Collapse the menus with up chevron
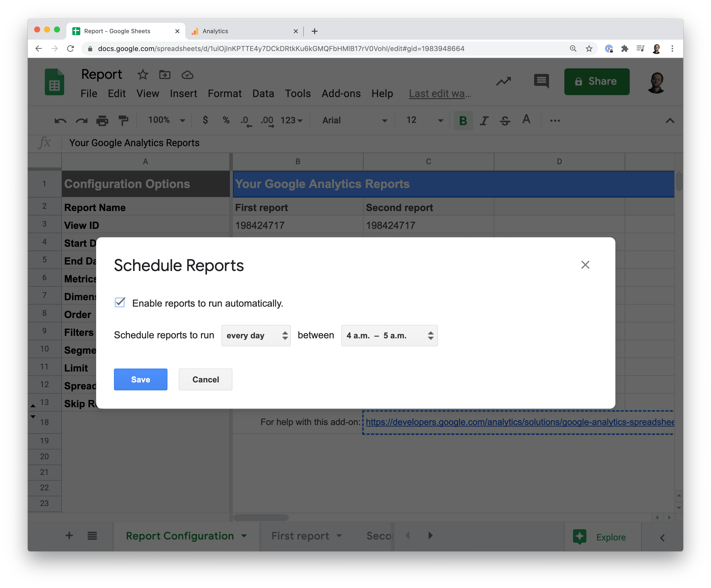Image resolution: width=711 pixels, height=588 pixels. coord(670,121)
